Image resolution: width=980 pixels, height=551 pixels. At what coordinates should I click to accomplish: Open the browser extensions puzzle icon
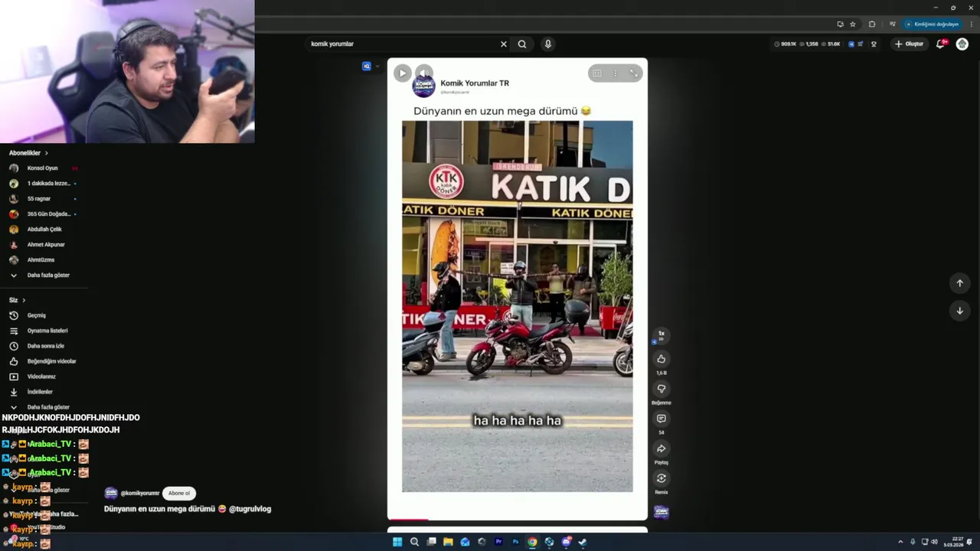872,24
